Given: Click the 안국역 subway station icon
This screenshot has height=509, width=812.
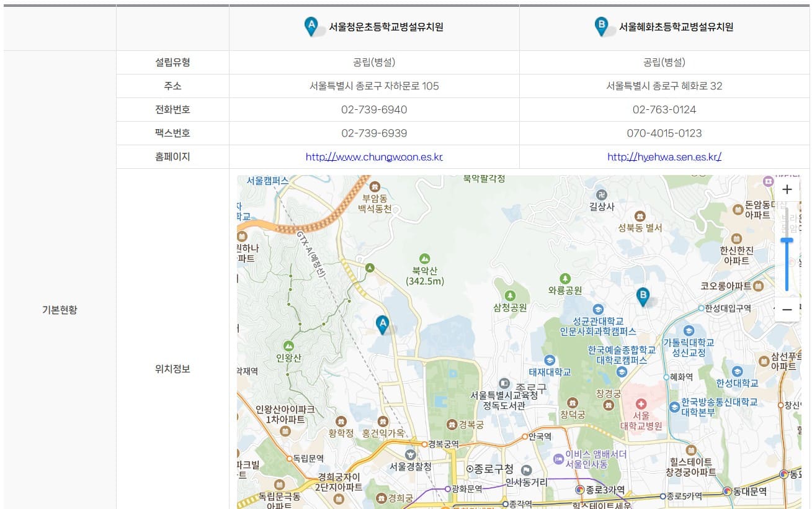Looking at the screenshot, I should pyautogui.click(x=525, y=437).
